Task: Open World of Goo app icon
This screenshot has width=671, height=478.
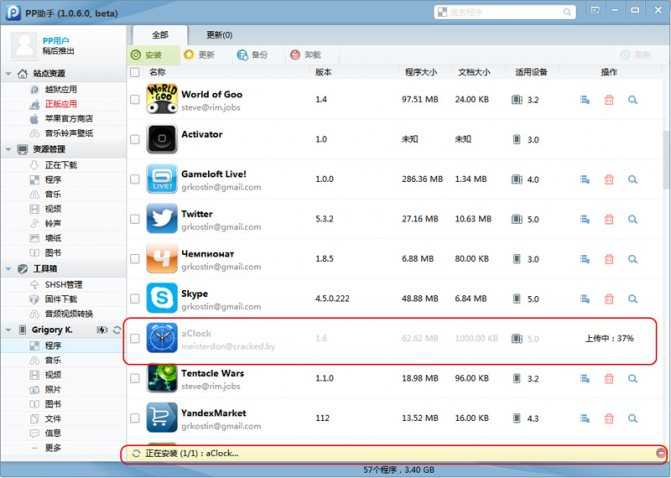Action: pos(162,99)
